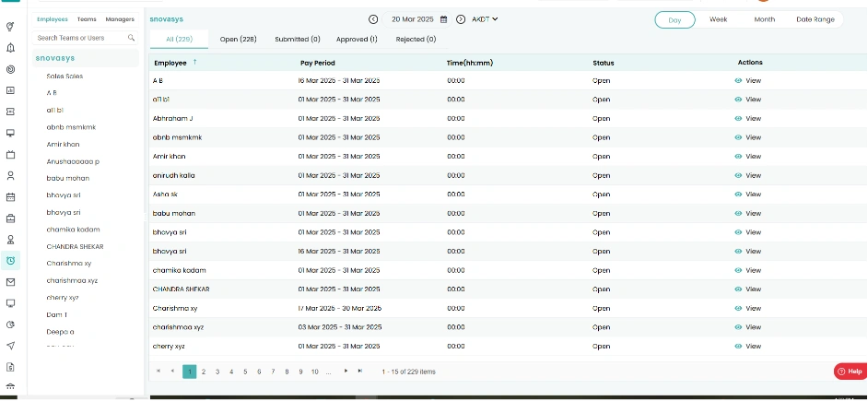The width and height of the screenshot is (868, 413).
Task: Go to page 10 of results
Action: tap(314, 372)
